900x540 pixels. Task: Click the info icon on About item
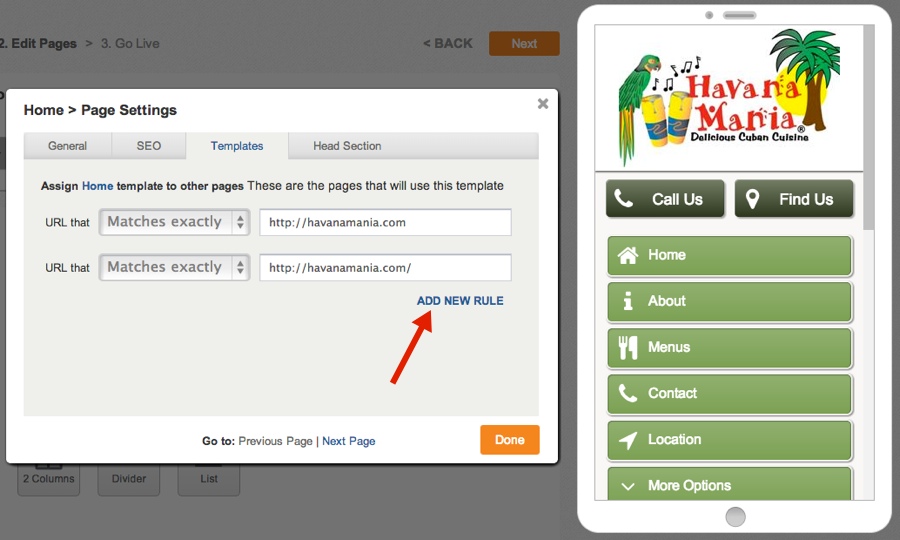pyautogui.click(x=628, y=301)
